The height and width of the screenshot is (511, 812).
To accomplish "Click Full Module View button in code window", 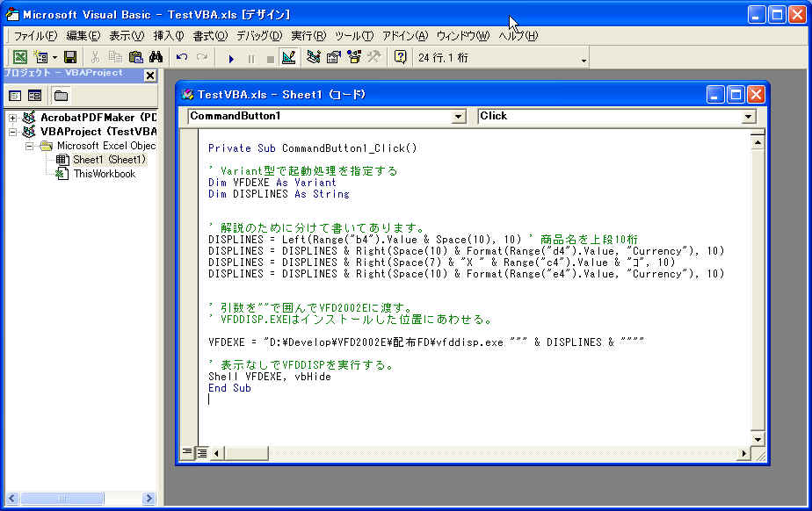I will [201, 452].
